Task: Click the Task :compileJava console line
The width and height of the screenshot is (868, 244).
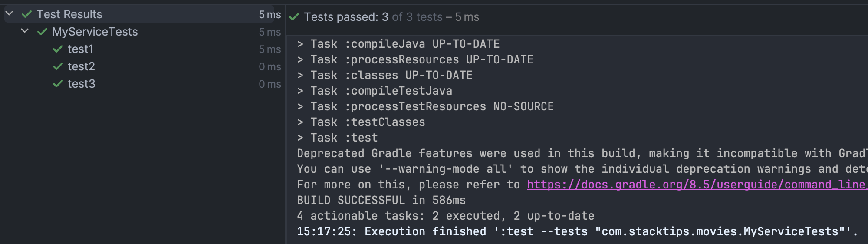Action: [398, 44]
